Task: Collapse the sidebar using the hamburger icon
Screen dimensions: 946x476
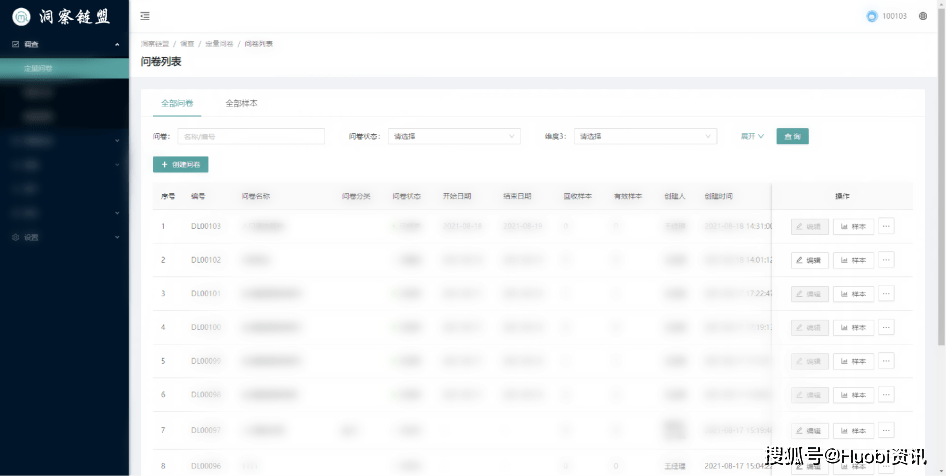Action: (x=145, y=16)
